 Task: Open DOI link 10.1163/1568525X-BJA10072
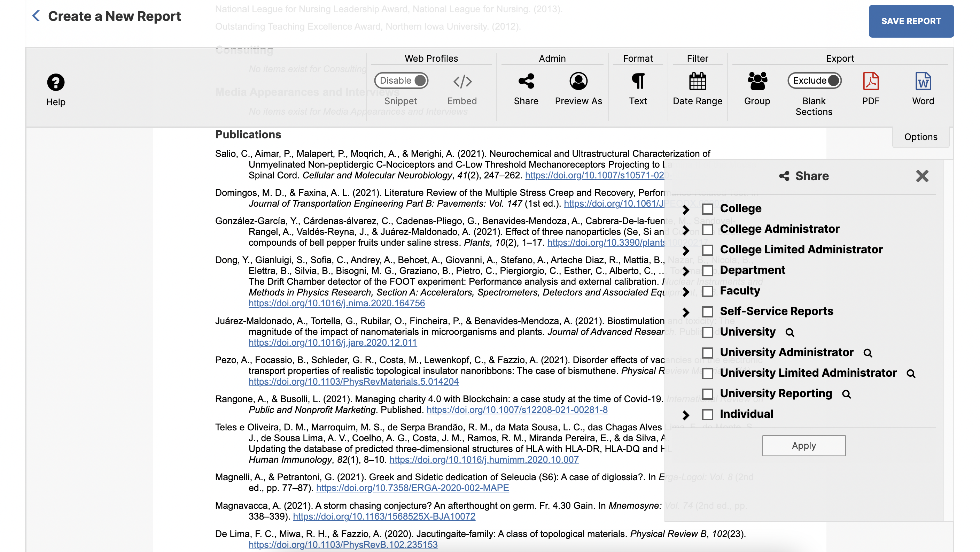[x=384, y=516]
